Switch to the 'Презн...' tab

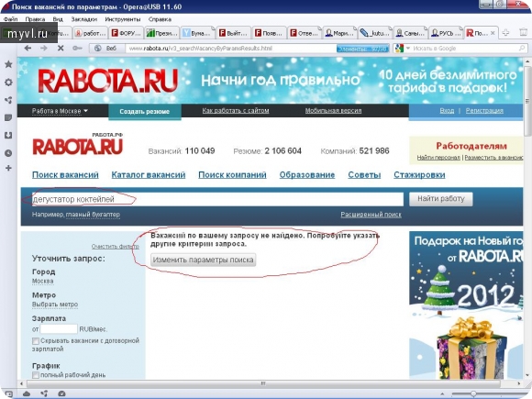(161, 33)
